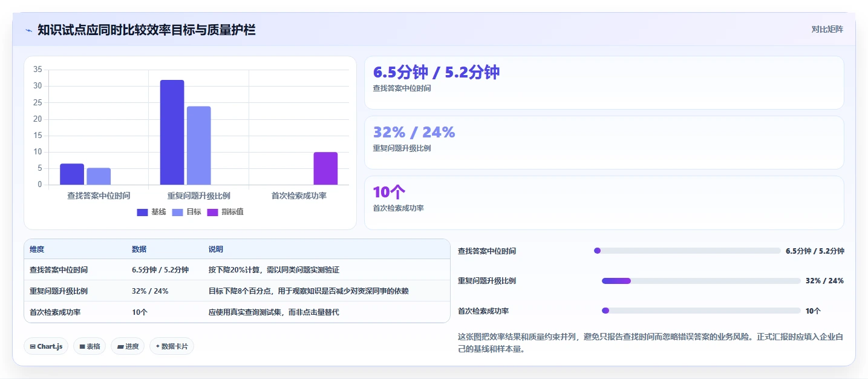Click the 目标 bar for 查找答案中位时间
This screenshot has width=868, height=379.
click(x=99, y=176)
